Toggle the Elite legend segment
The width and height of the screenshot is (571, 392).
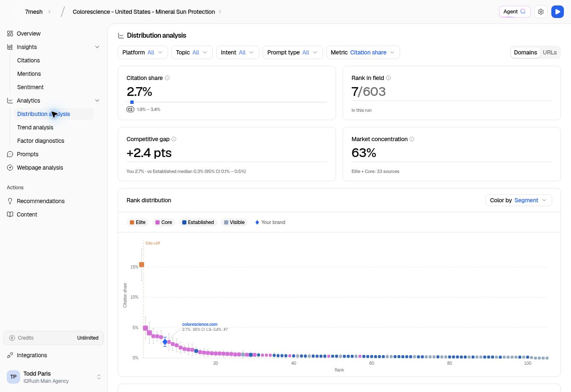[138, 222]
